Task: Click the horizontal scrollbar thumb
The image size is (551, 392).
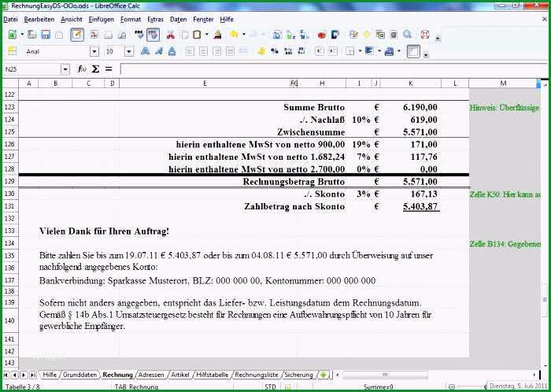Action: pyautogui.click(x=385, y=375)
